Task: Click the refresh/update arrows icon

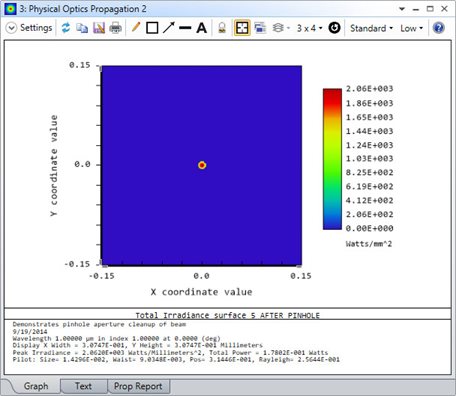Action: [x=66, y=28]
